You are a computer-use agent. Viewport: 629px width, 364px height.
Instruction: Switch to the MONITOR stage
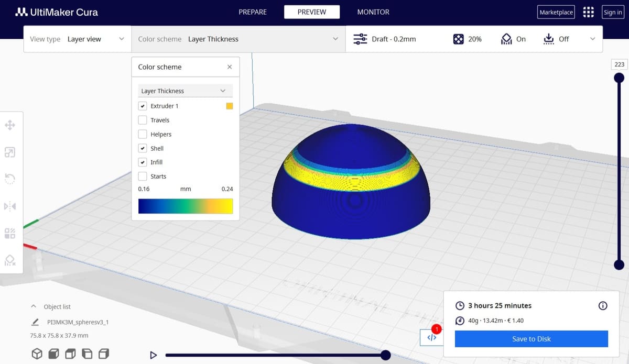coord(373,12)
